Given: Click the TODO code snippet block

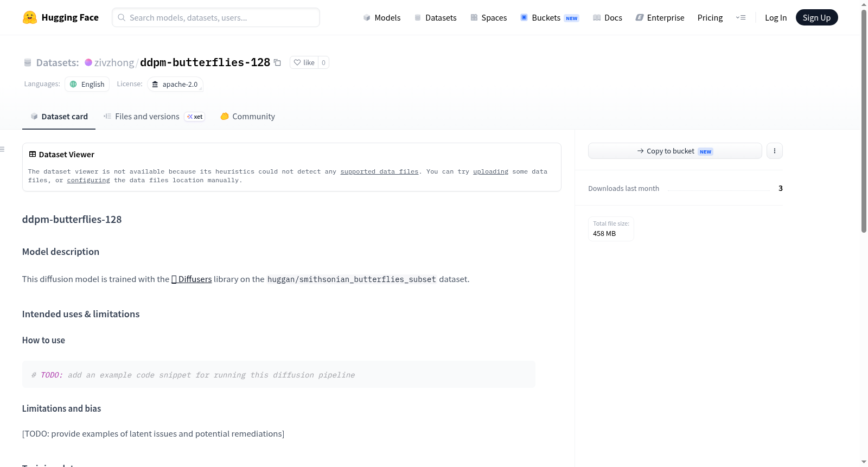Looking at the screenshot, I should [x=279, y=374].
